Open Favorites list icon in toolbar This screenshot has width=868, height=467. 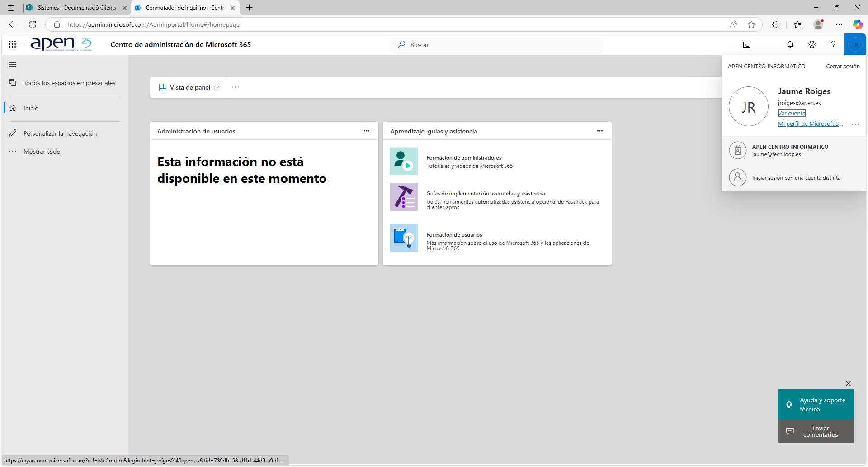[x=797, y=24]
